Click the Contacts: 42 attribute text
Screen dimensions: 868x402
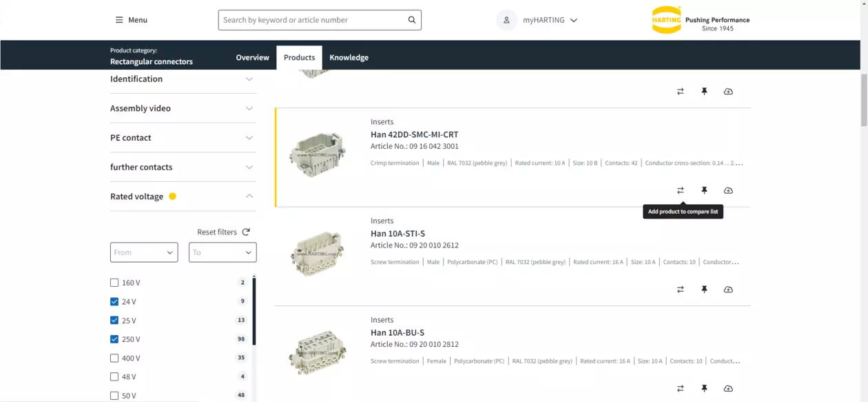coord(621,163)
